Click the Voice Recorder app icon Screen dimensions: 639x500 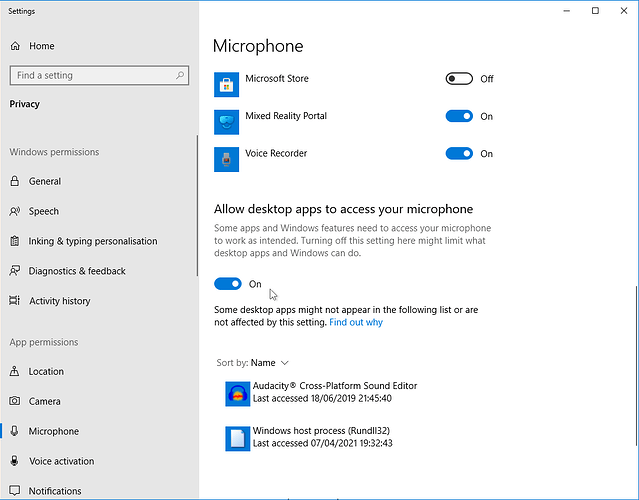(x=228, y=159)
